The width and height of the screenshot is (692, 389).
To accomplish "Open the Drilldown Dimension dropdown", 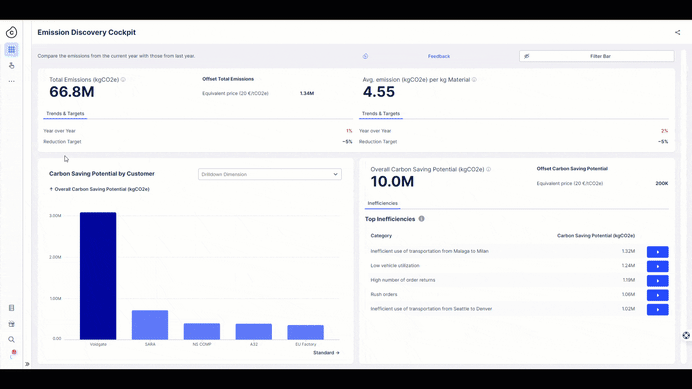I will pos(270,174).
